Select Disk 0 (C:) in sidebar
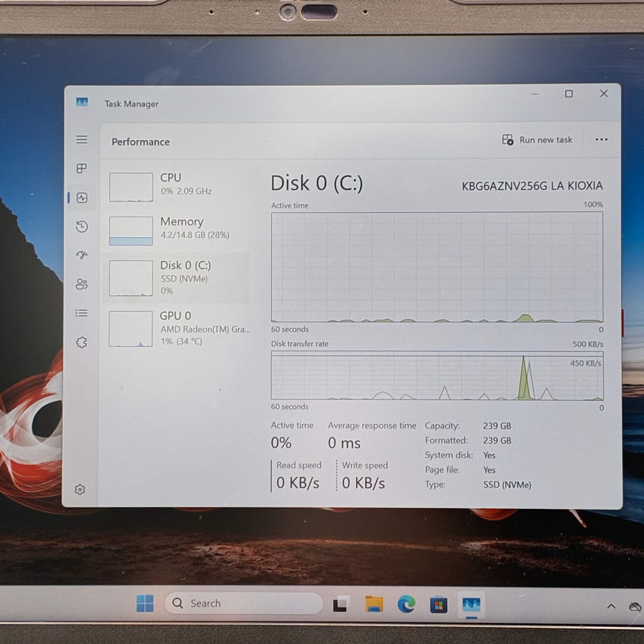The width and height of the screenshot is (644, 644). [176, 278]
